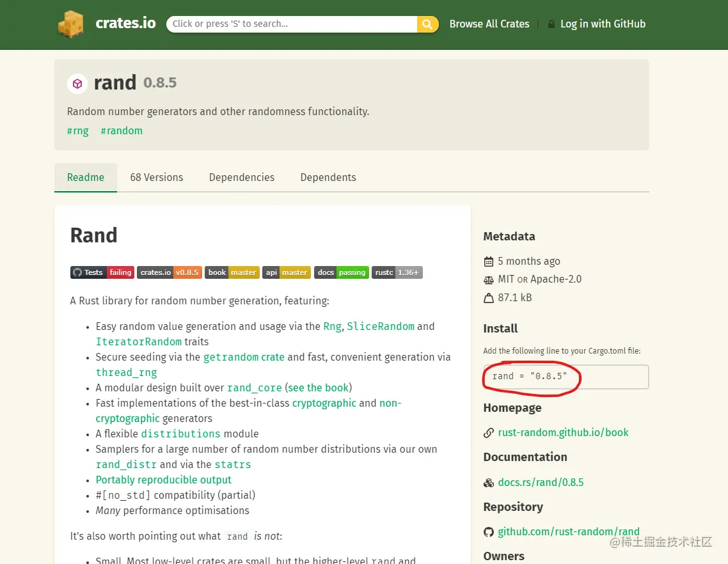
Task: Focus the crate search input field
Action: [292, 24]
